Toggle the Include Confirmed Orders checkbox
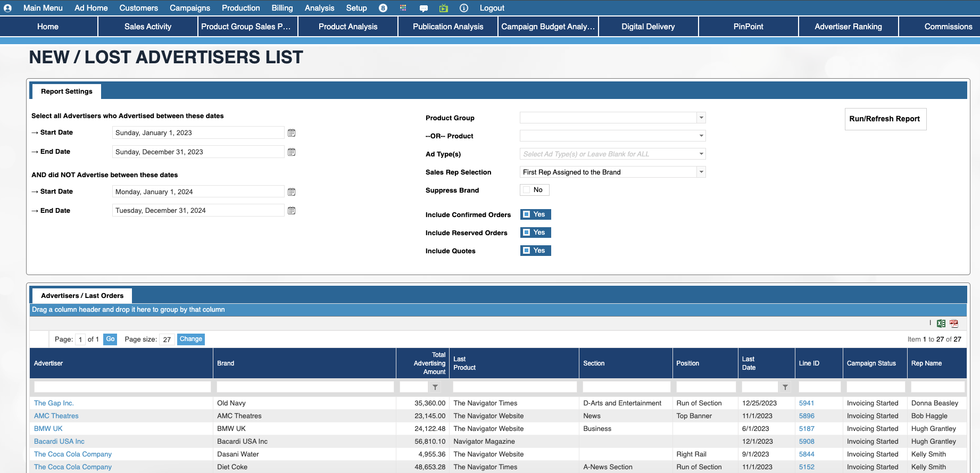 527,214
